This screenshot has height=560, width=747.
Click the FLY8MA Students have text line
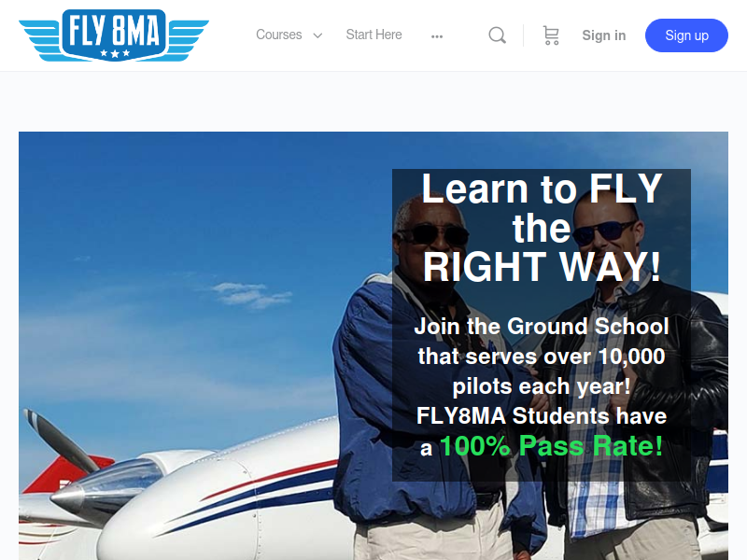coord(542,415)
